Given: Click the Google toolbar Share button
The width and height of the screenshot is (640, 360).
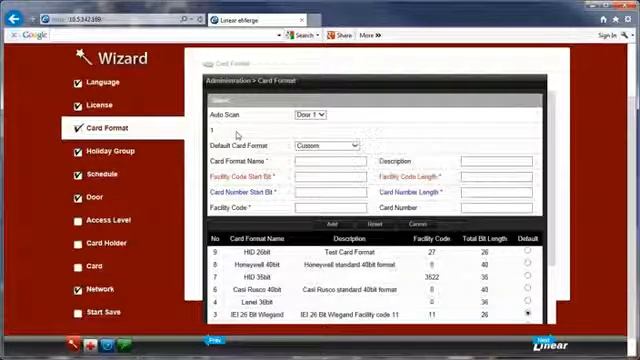Looking at the screenshot, I should (x=340, y=36).
